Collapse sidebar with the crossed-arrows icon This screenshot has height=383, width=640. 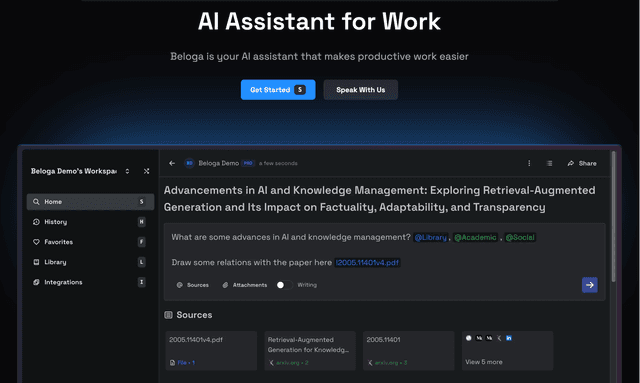click(147, 171)
